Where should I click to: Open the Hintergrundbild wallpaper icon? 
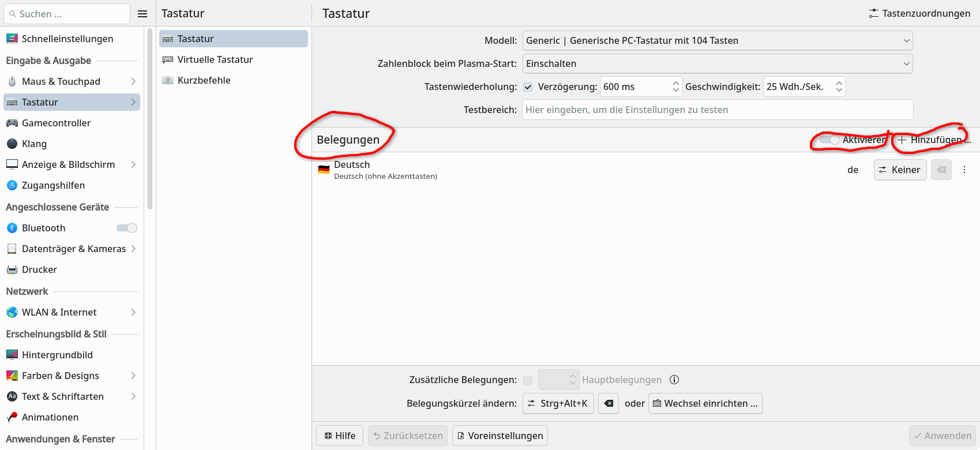click(12, 355)
